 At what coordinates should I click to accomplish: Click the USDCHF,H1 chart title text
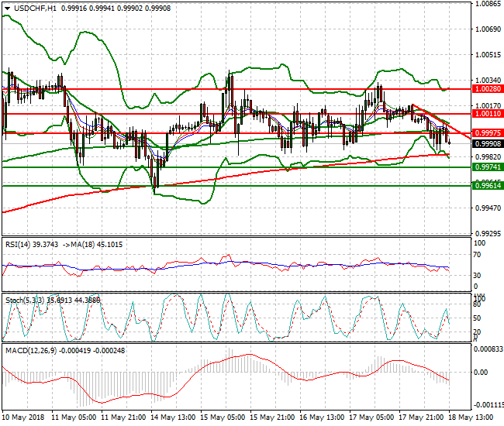(35, 9)
